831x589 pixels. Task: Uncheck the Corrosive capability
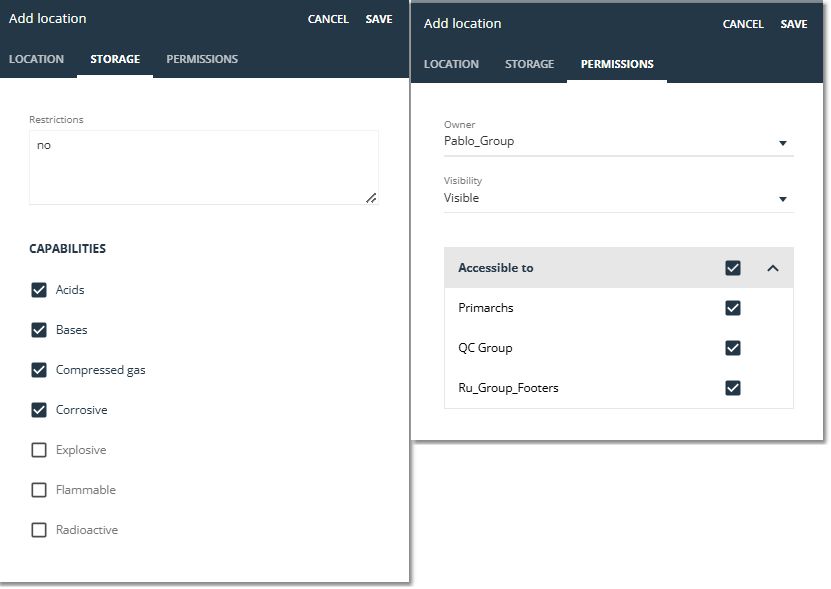pyautogui.click(x=39, y=410)
